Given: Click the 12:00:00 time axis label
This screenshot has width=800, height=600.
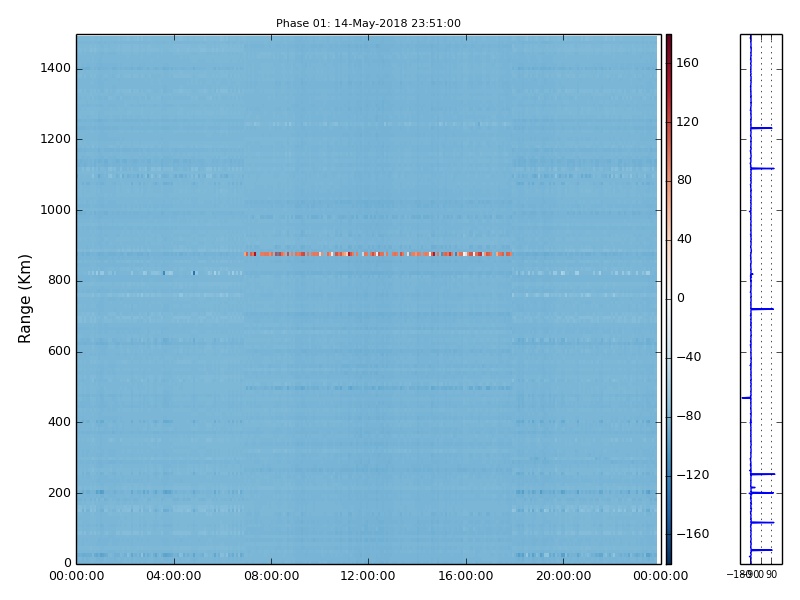Looking at the screenshot, I should 368,576.
